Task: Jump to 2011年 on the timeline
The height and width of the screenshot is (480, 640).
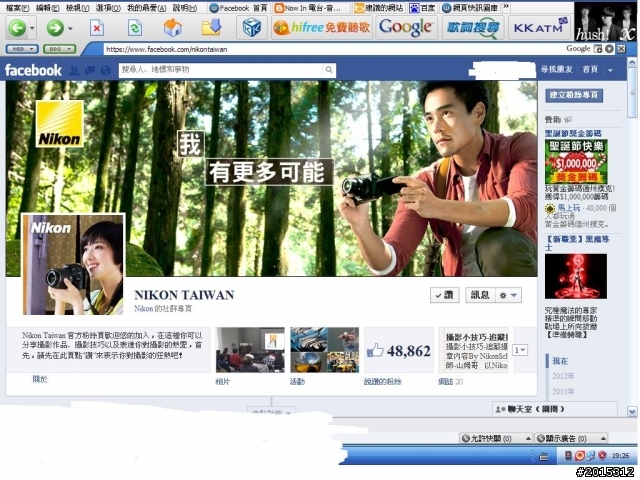Action: click(563, 391)
